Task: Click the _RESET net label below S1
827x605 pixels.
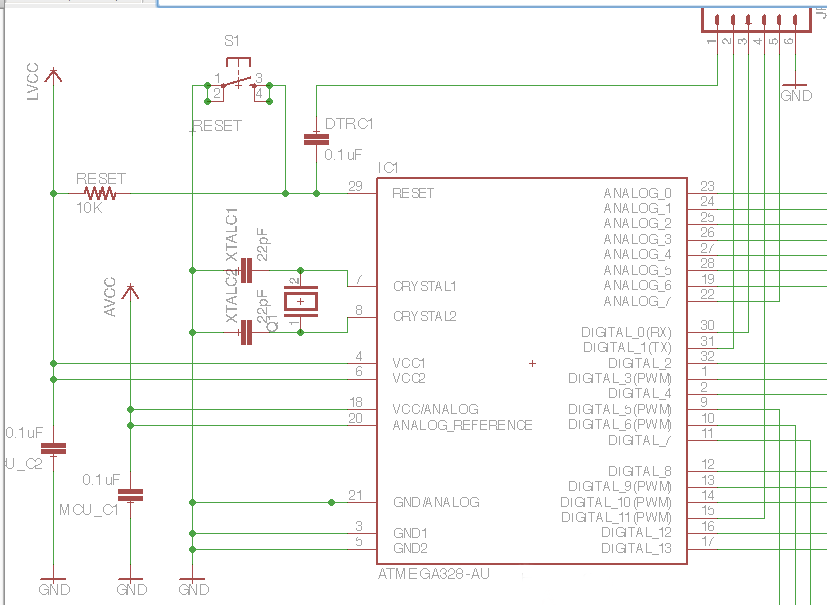Action: (216, 126)
